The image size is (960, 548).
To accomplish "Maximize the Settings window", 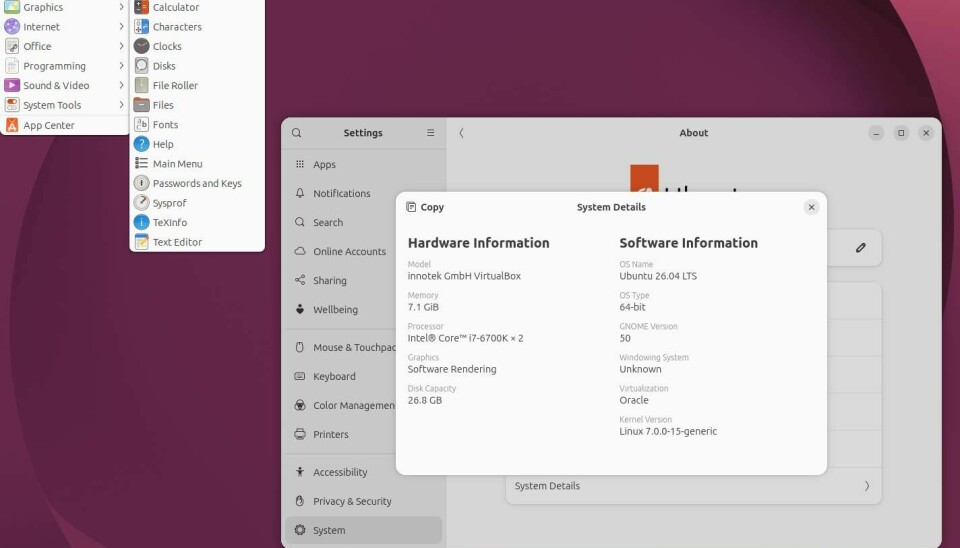I will [901, 133].
